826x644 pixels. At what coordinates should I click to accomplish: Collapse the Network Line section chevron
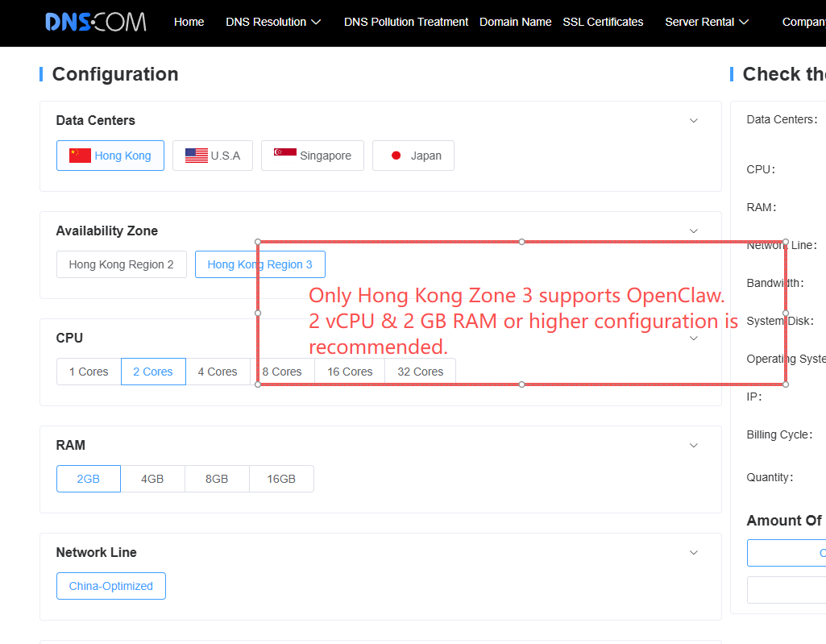694,553
